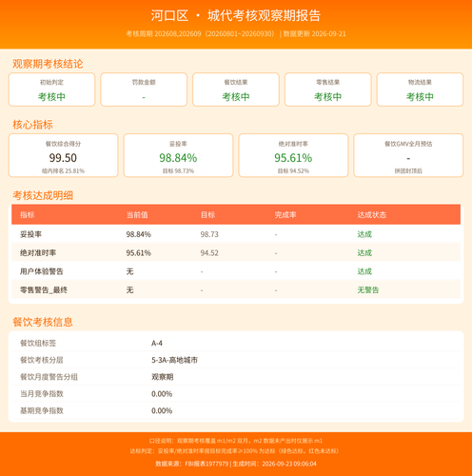
Task: Click the 口径说明 footer note
Action: click(x=236, y=441)
